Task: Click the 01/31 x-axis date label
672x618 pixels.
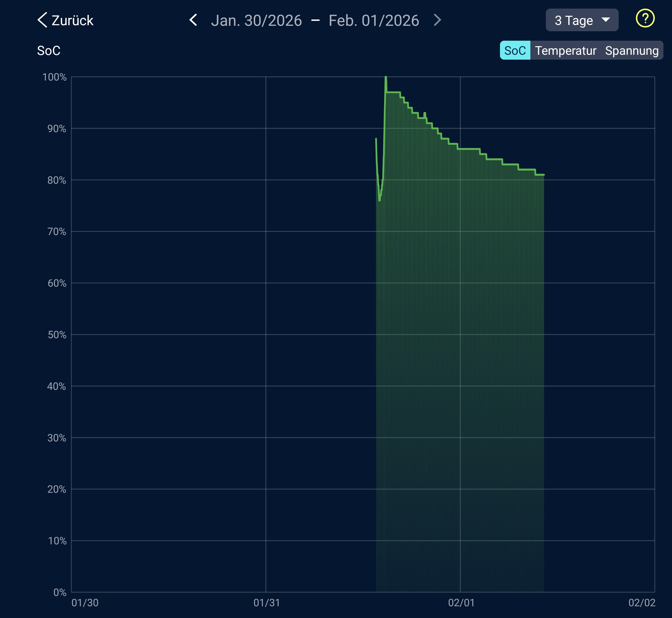Action: (x=267, y=603)
